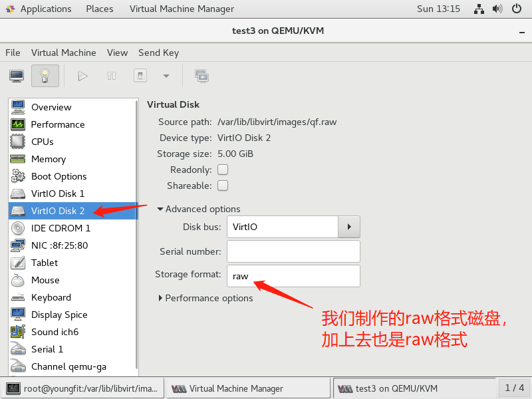Toggle the Shareable checkbox
532x399 pixels.
[223, 186]
